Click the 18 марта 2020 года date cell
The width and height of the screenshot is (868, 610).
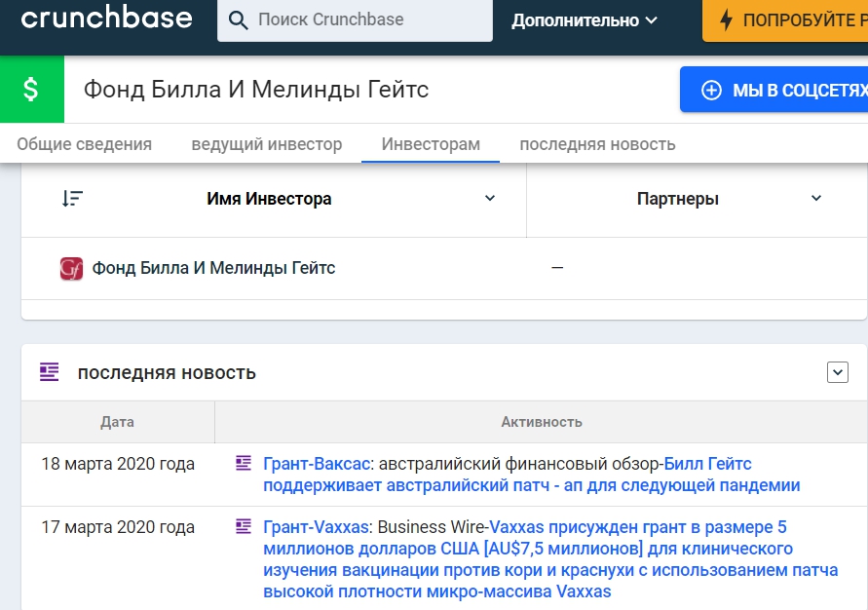coord(118,464)
